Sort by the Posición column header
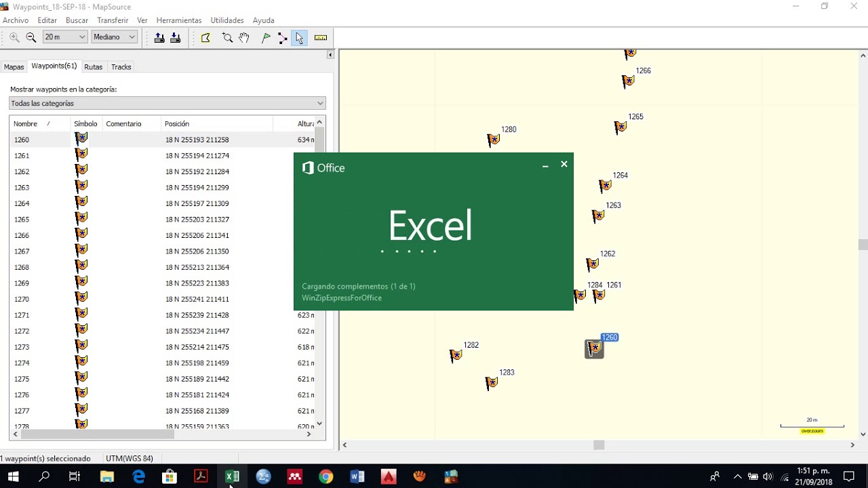This screenshot has width=868, height=488. coord(217,124)
